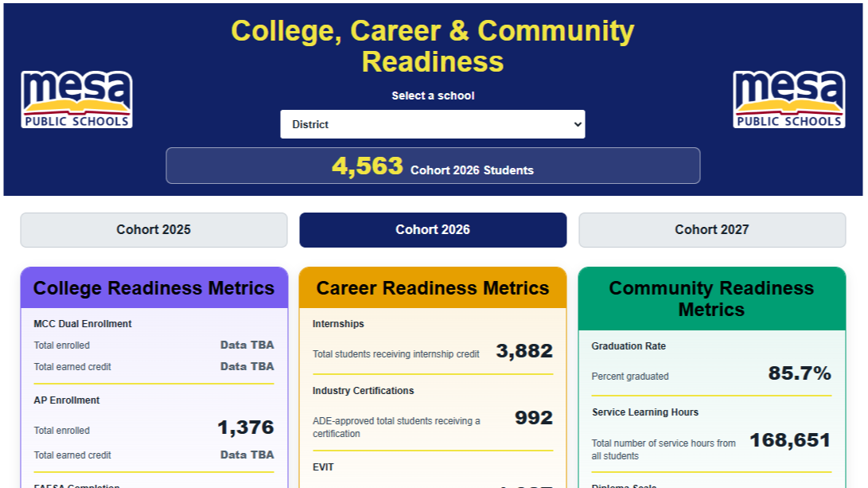Viewport: 868px width, 488px height.
Task: Click the 85.7% graduation value
Action: coord(800,373)
